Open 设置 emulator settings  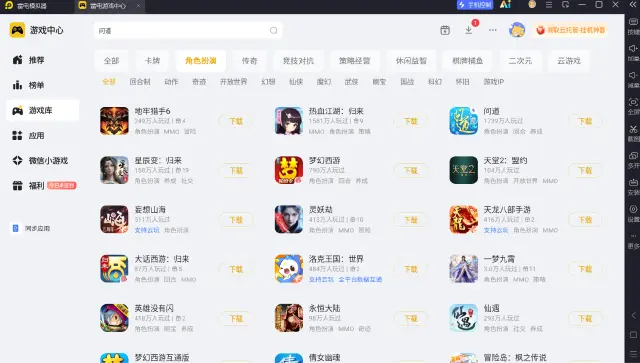[633, 213]
